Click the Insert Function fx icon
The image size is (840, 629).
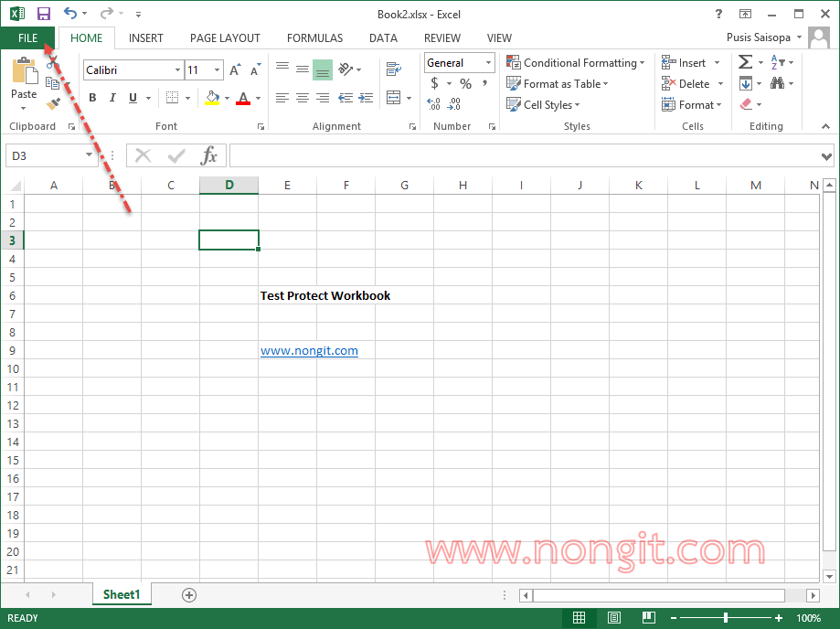click(x=209, y=155)
